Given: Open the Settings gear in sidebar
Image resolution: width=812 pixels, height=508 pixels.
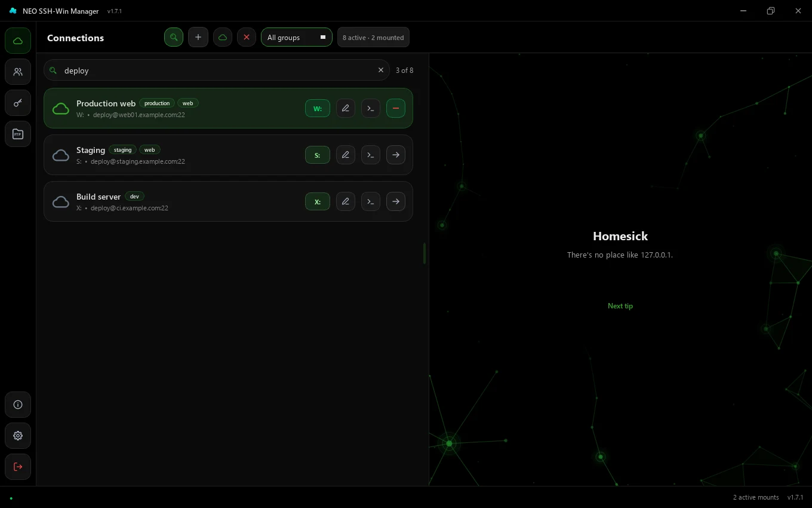Looking at the screenshot, I should (x=18, y=436).
